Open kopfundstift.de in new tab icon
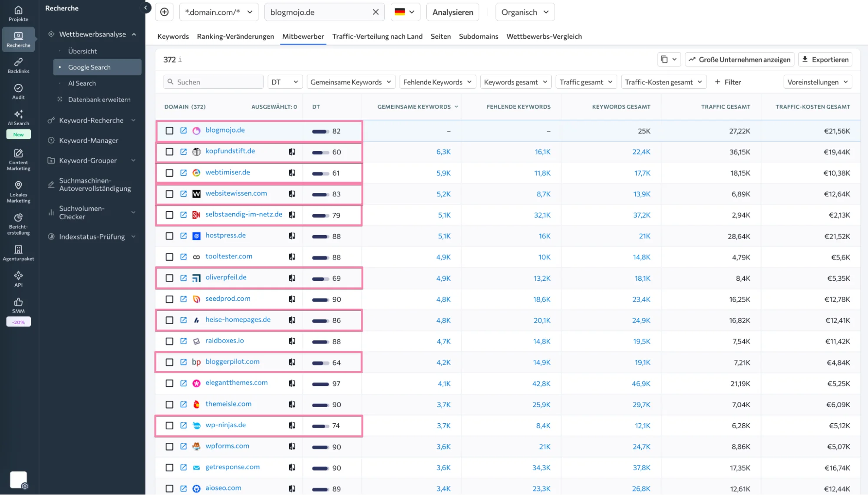Image resolution: width=868 pixels, height=495 pixels. click(x=183, y=152)
